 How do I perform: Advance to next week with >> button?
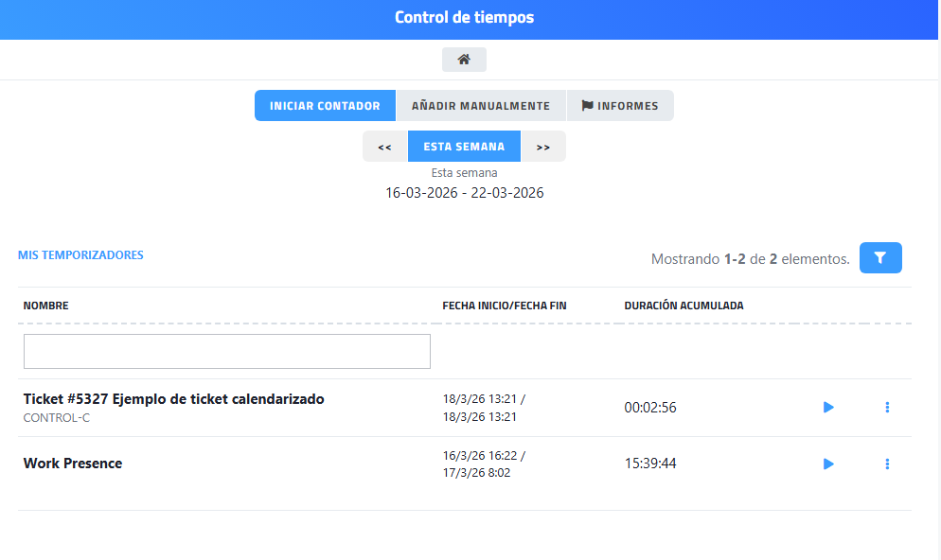point(542,147)
